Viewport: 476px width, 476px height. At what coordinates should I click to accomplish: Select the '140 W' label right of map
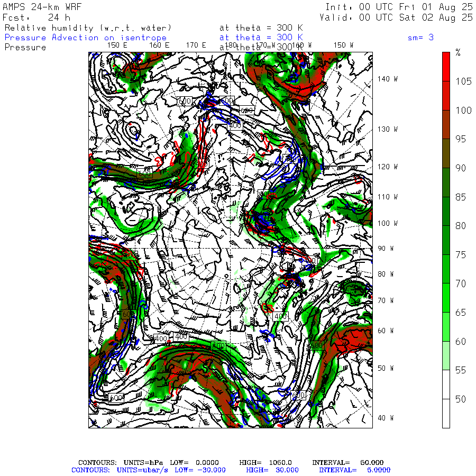tap(387, 79)
